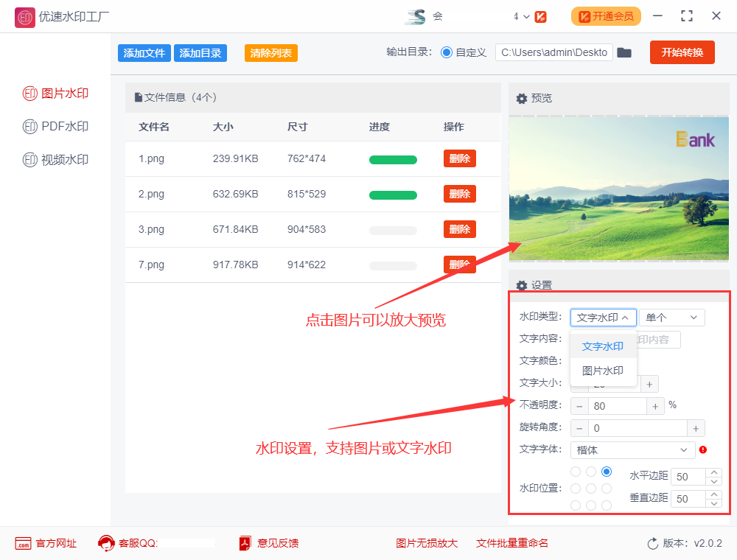The height and width of the screenshot is (560, 737).
Task: Click the 开始转换 start conversion button
Action: pos(682,52)
